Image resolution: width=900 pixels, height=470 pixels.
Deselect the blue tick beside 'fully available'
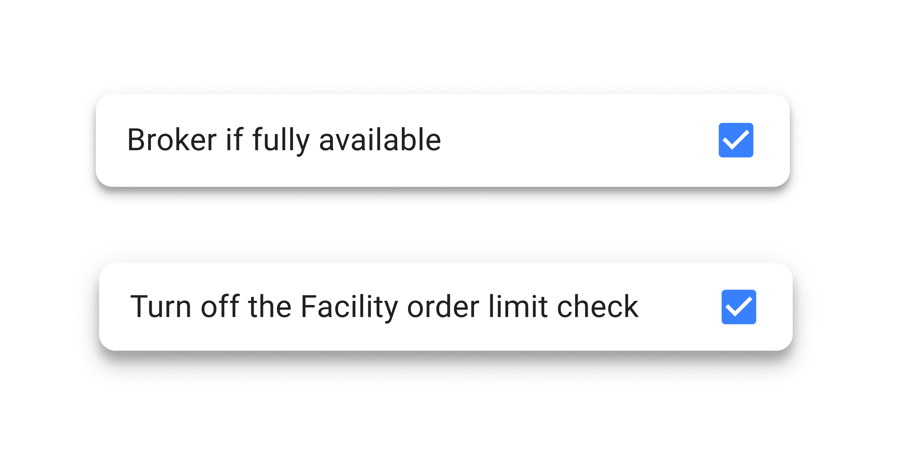[736, 140]
